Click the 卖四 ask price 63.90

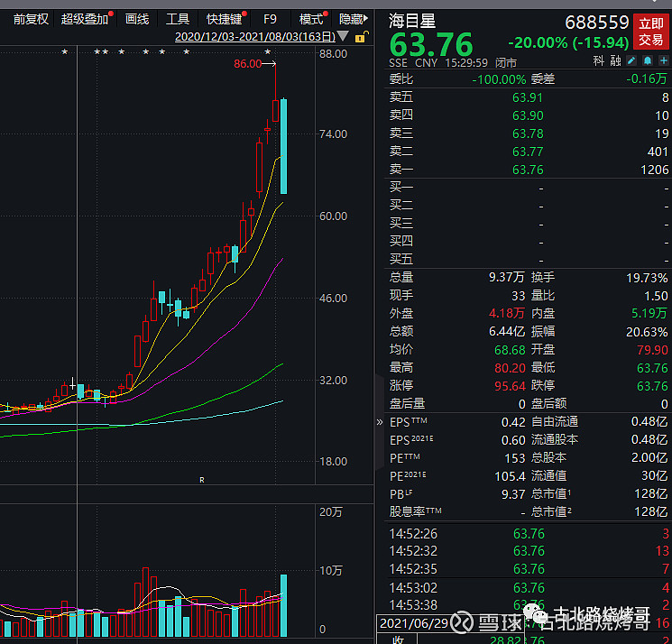528,115
